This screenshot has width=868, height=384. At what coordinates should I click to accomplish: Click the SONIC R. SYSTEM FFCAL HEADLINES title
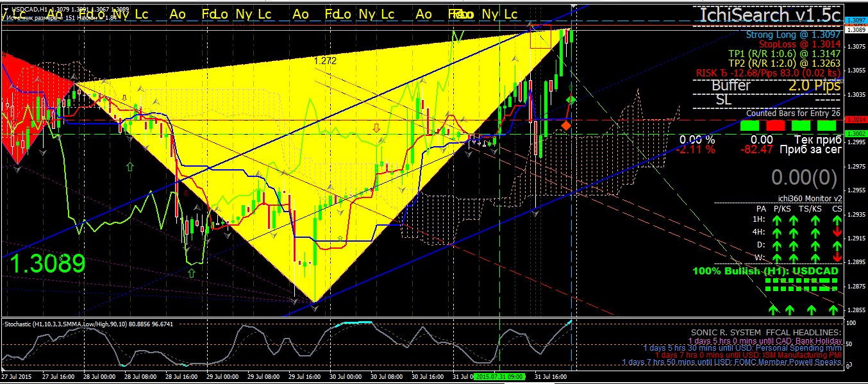click(x=765, y=333)
